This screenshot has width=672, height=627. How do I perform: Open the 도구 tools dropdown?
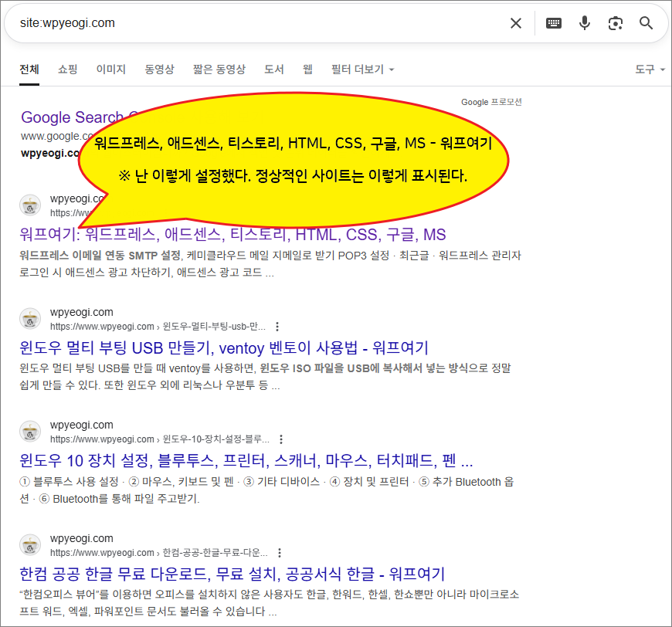coord(649,69)
